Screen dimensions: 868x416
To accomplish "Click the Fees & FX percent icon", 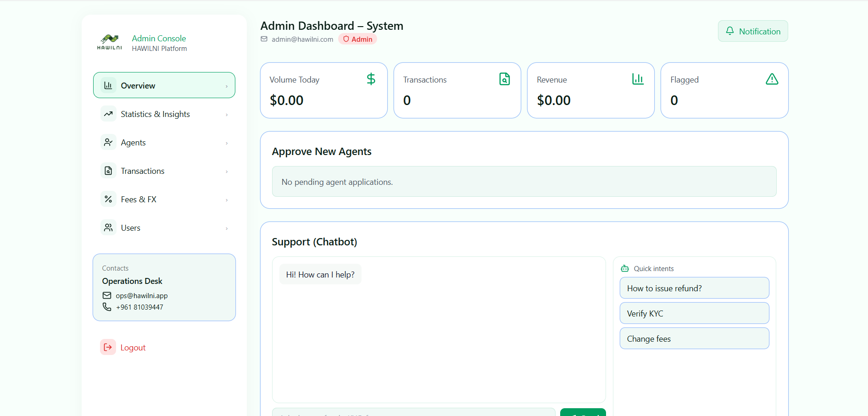I will click(108, 199).
